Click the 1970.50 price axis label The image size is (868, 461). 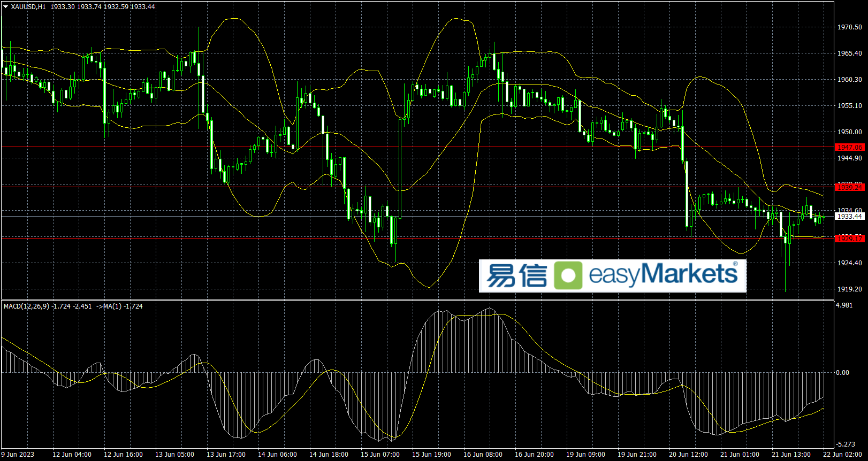(x=850, y=27)
